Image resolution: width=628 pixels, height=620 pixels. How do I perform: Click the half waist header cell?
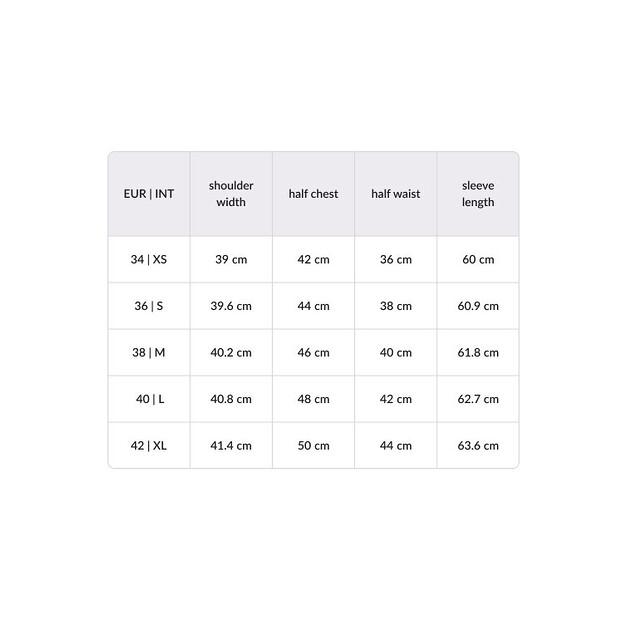tap(396, 194)
